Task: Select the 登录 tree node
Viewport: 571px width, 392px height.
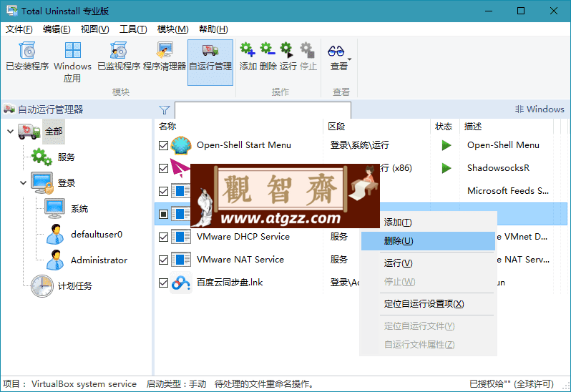Action: pyautogui.click(x=67, y=182)
